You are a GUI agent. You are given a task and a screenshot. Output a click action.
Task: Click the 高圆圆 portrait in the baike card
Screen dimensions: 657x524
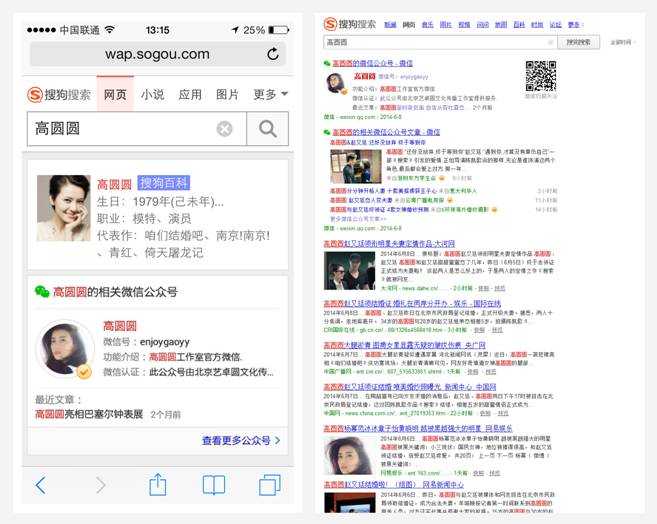pyautogui.click(x=63, y=208)
